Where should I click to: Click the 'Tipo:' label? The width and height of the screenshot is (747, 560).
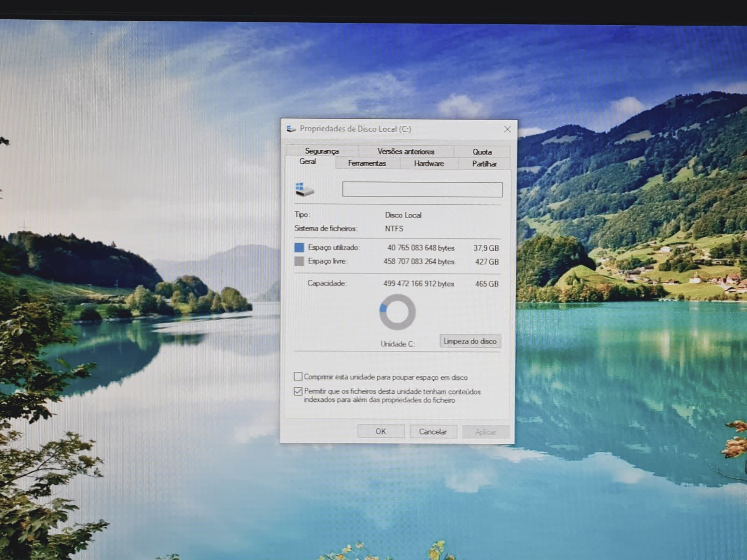pyautogui.click(x=302, y=215)
